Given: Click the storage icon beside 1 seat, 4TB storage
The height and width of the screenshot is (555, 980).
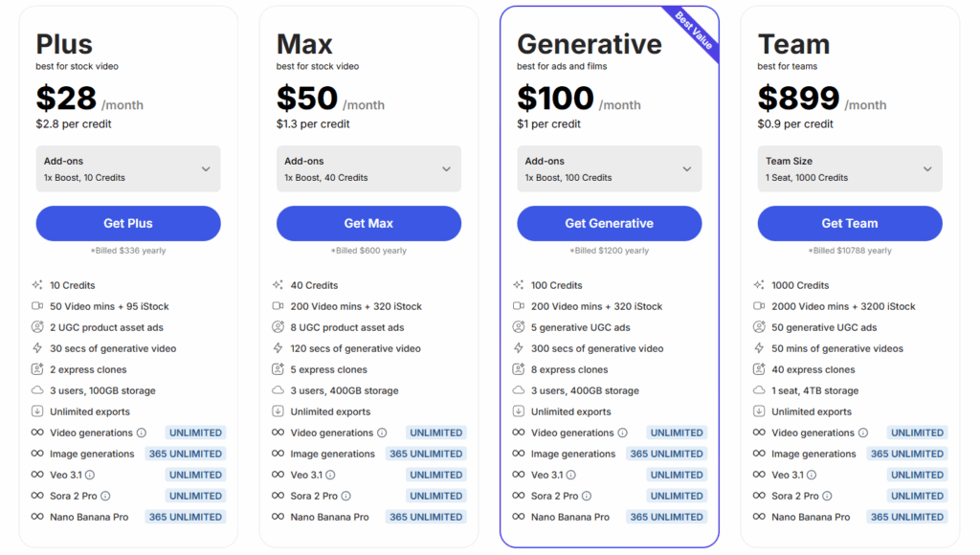Looking at the screenshot, I should 760,390.
